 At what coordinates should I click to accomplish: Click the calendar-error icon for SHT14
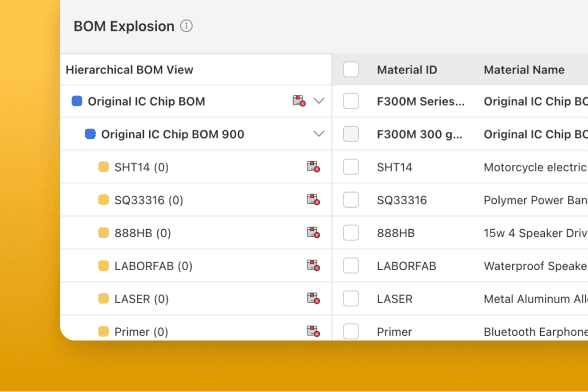313,167
